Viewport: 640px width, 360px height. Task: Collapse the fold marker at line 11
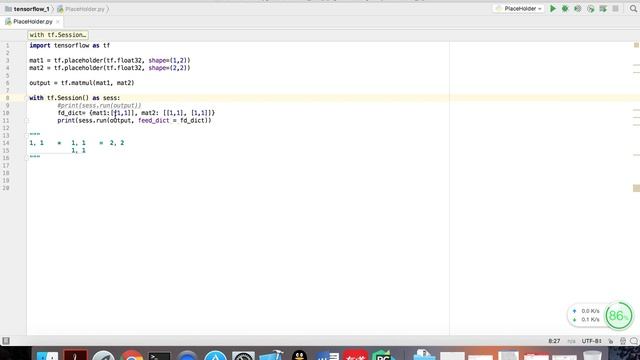point(27,120)
